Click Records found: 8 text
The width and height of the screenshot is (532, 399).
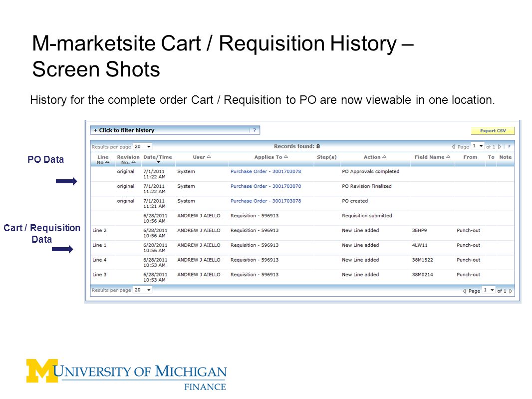(297, 146)
